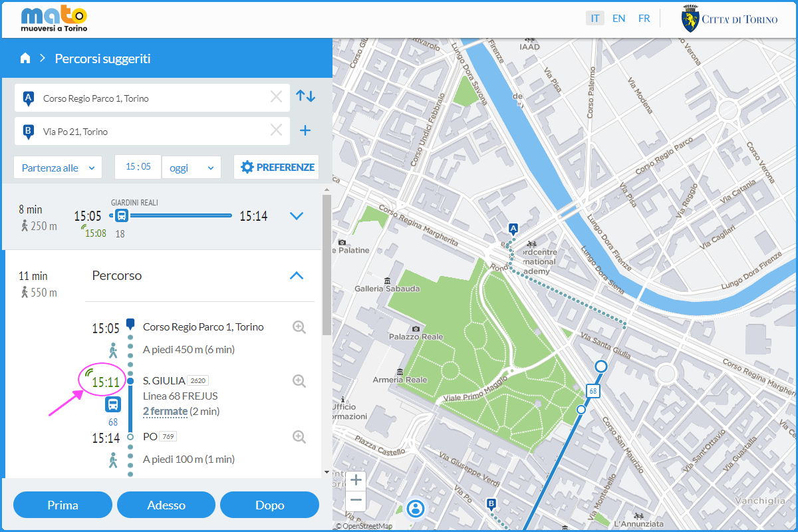Center map on my location
798x532 pixels.
[416, 509]
